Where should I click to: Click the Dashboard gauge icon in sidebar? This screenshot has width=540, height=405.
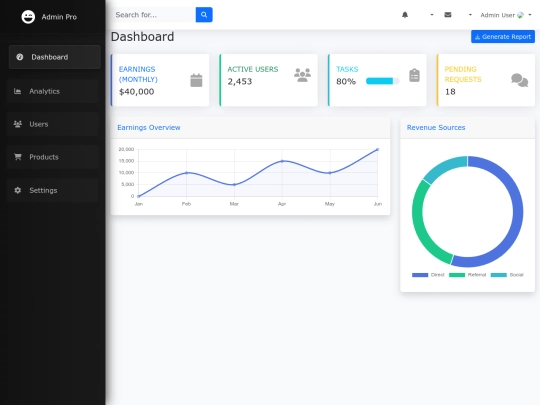pos(20,57)
